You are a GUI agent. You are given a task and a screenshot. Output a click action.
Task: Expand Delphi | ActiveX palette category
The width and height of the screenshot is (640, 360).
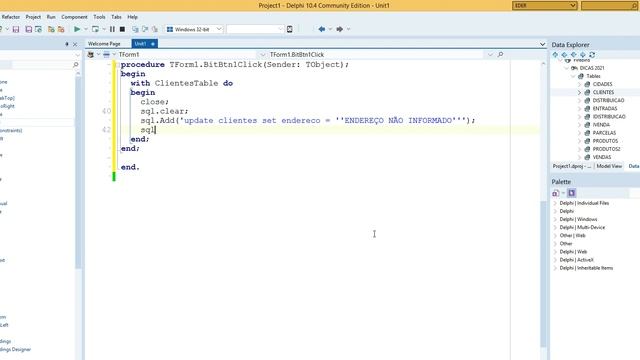tap(555, 260)
